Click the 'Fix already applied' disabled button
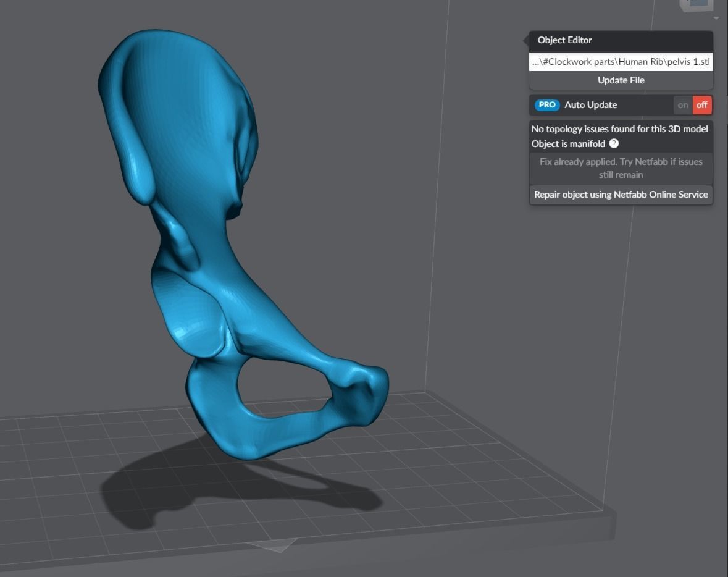 (621, 168)
